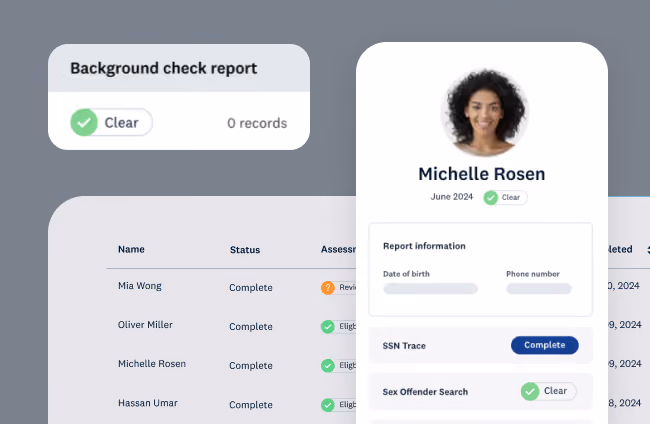Image resolution: width=650 pixels, height=424 pixels.
Task: Click Complete status in Michelle Rosen's row
Action: click(x=251, y=366)
